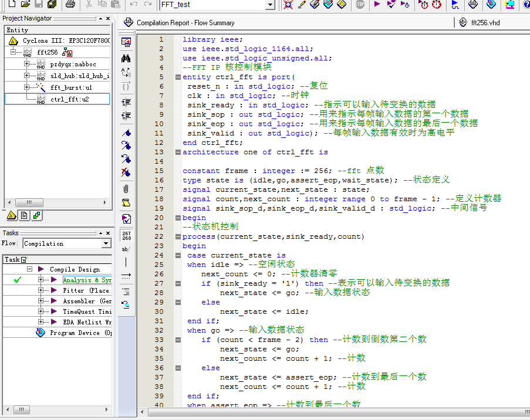Collapse the Compile Design task node
The height and width of the screenshot is (420, 530).
(29, 269)
